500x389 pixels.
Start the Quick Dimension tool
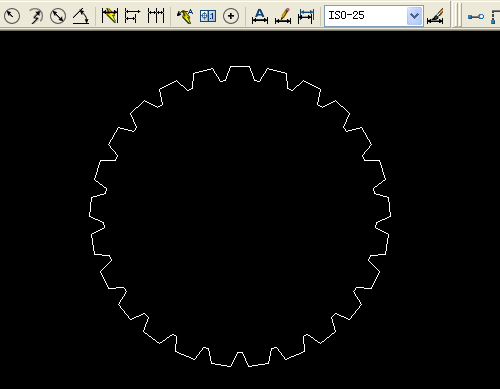[110, 16]
